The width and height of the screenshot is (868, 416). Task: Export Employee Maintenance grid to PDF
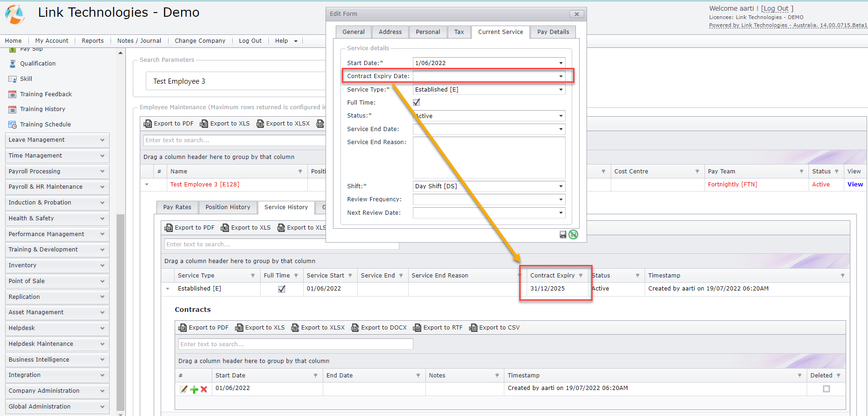(169, 124)
